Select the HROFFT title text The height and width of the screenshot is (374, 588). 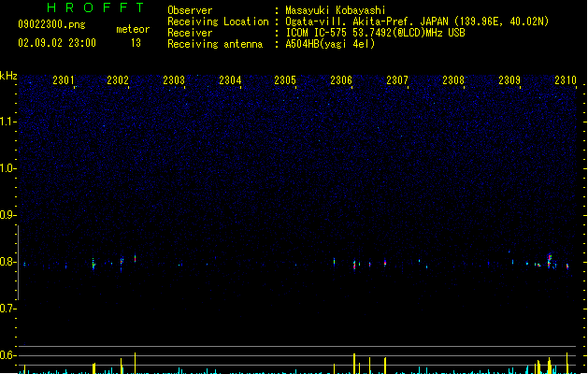(x=95, y=7)
